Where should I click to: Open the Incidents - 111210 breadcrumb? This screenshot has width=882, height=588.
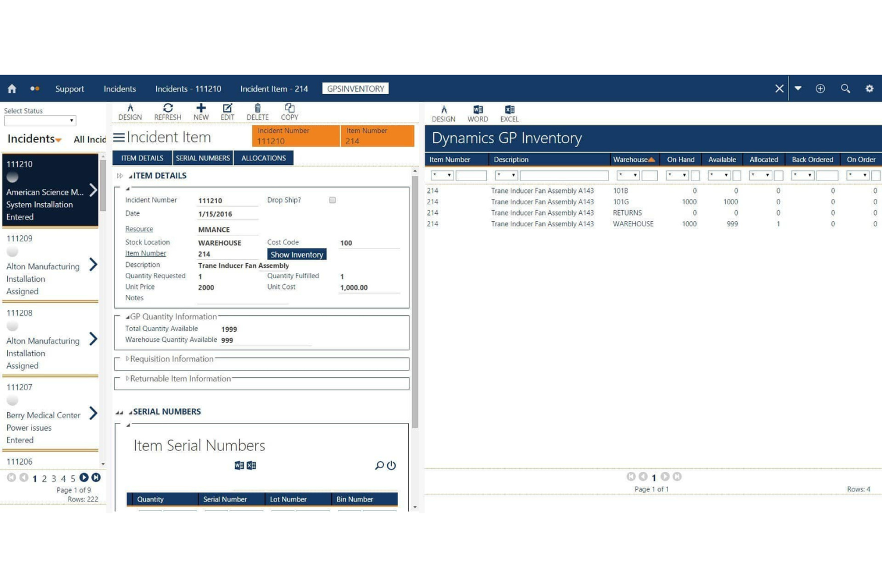[188, 89]
